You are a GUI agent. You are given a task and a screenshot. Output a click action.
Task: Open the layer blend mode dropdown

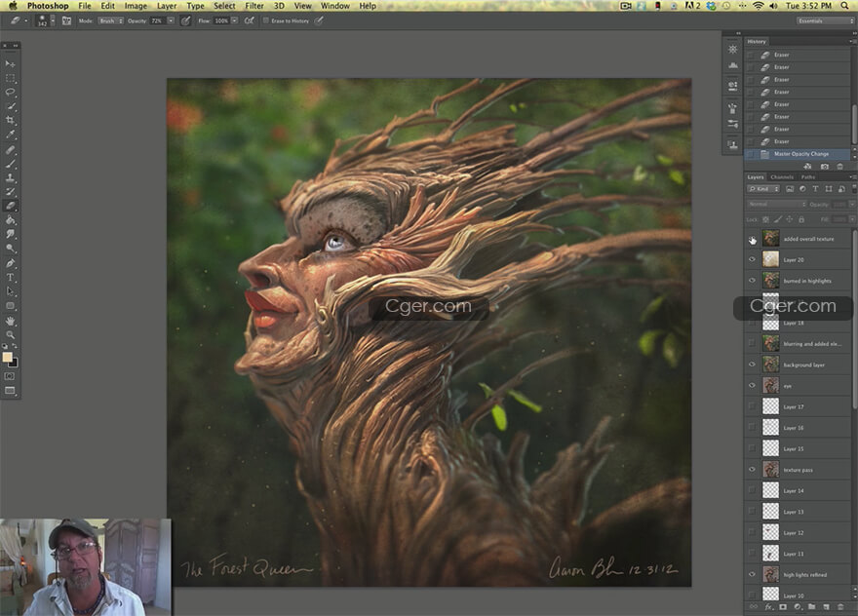point(776,204)
